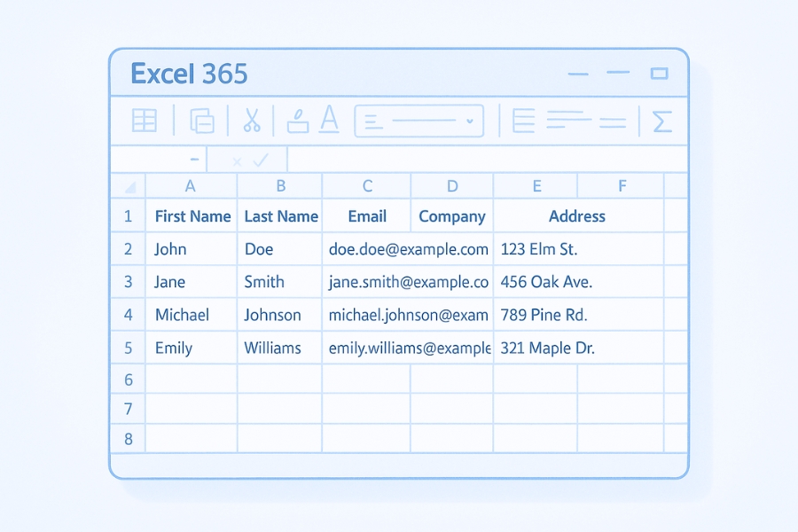
Task: Select the cell containing Michael
Action: pos(182,315)
